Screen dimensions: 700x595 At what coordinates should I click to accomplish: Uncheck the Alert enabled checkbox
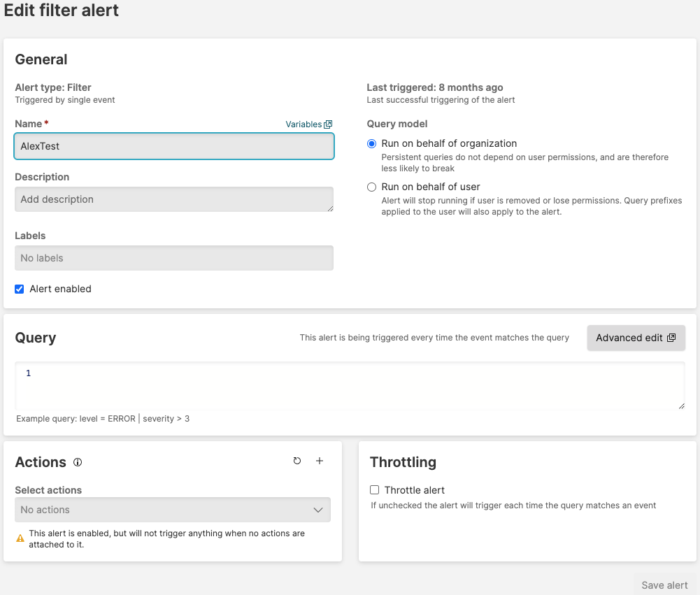click(20, 289)
